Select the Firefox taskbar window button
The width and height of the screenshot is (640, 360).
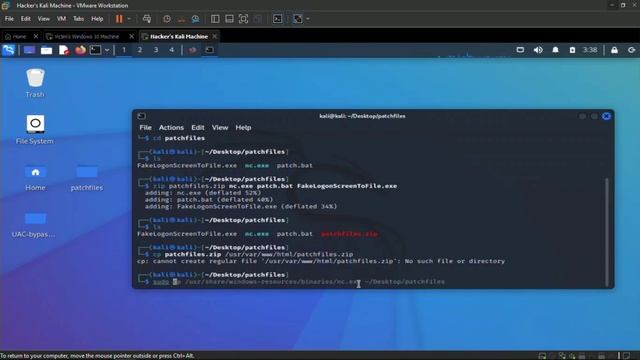[192, 50]
